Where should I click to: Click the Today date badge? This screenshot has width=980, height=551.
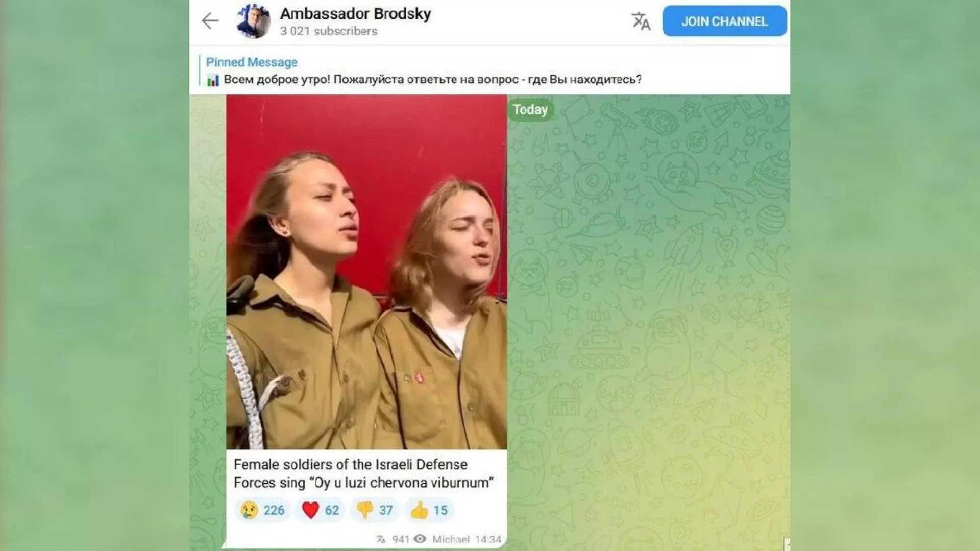pyautogui.click(x=530, y=110)
